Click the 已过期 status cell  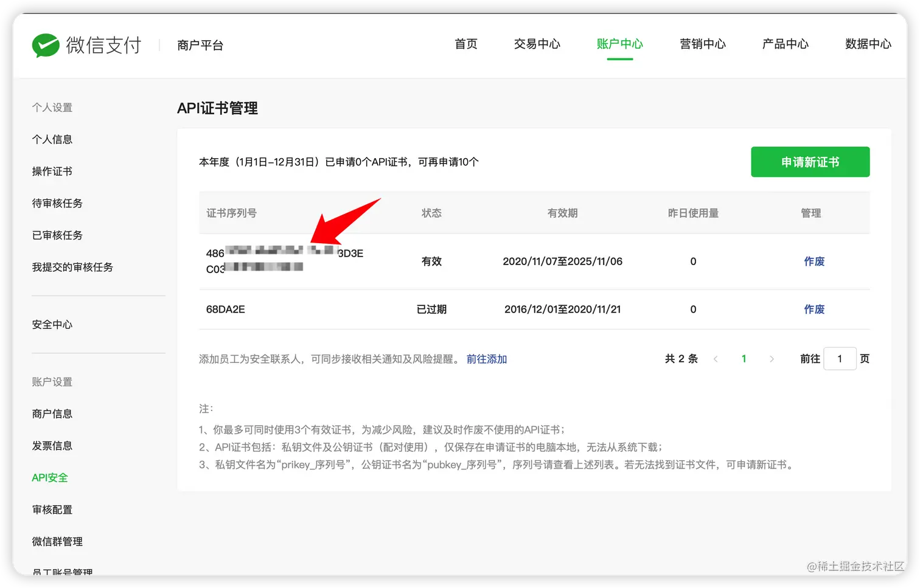click(x=431, y=310)
